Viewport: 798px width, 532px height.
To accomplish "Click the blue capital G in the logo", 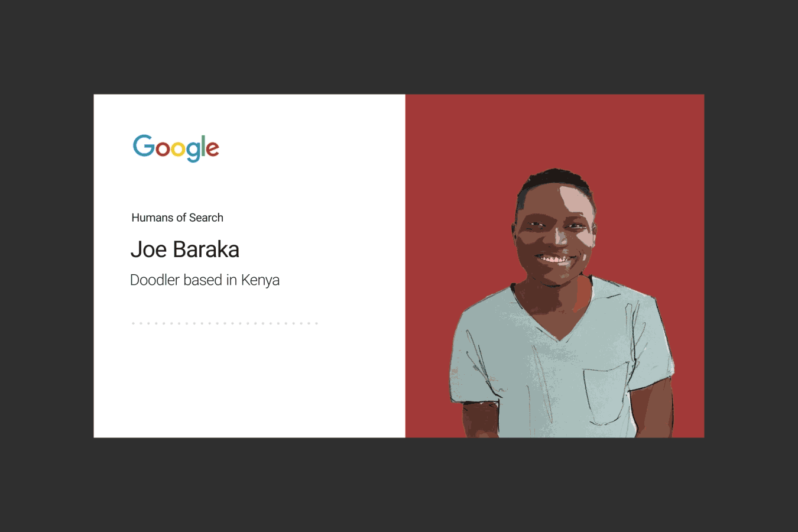I will pyautogui.click(x=144, y=145).
